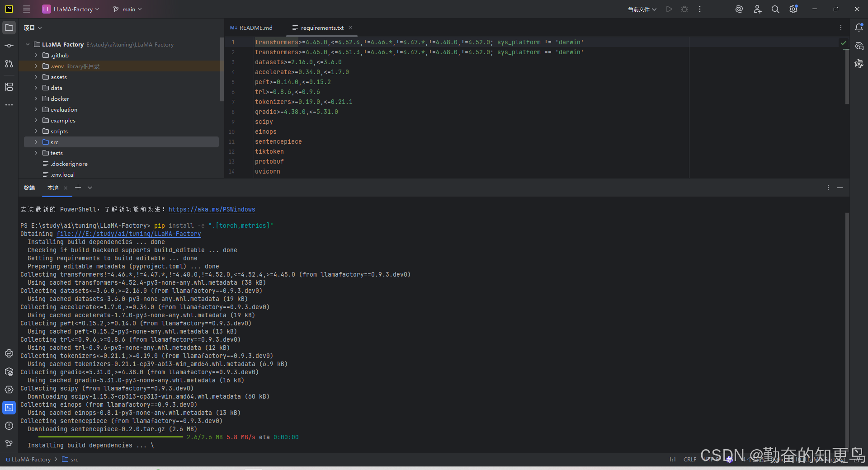Screen dimensions: 868x470
Task: Open the Commit tool window
Action: click(9, 46)
